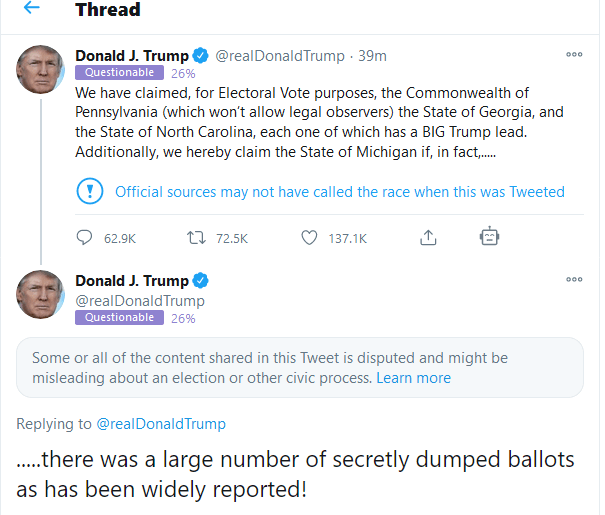This screenshot has width=605, height=515.
Task: Click the second tweet's Questionable label
Action: (x=120, y=318)
